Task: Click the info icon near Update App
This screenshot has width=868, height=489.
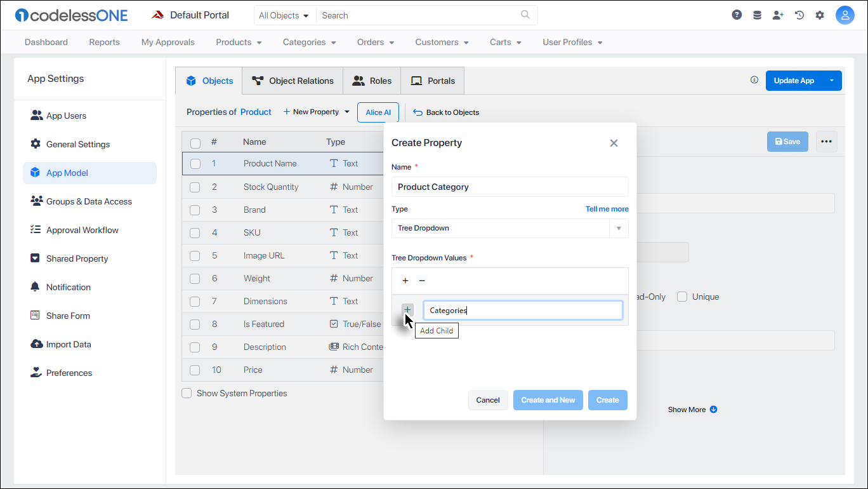Action: point(754,79)
